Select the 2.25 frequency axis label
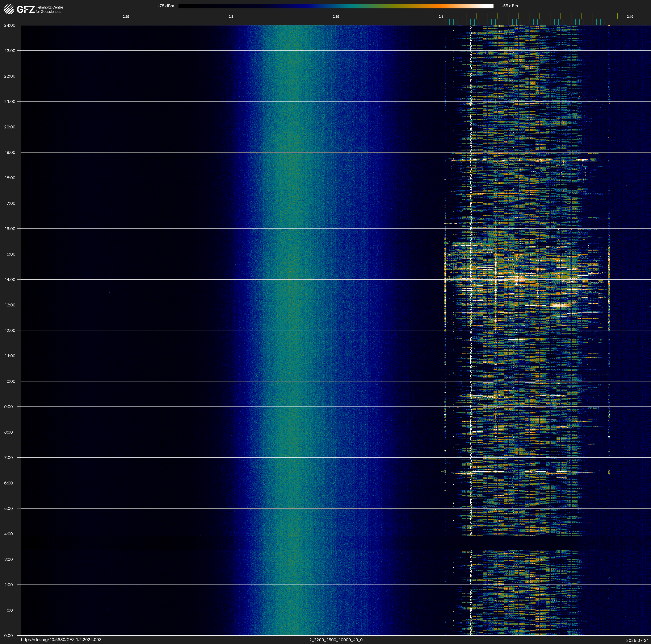Screen dimensions: 651x644 coord(126,17)
